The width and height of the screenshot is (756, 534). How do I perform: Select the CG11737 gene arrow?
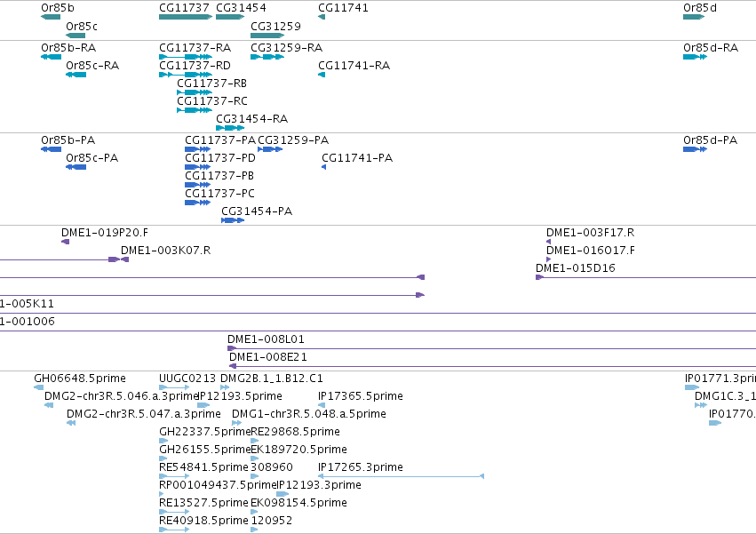point(186,17)
